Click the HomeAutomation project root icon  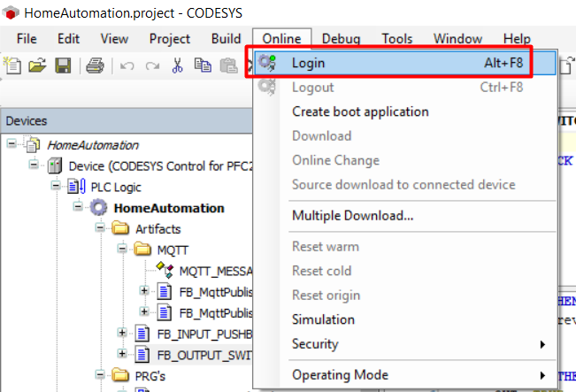[x=33, y=145]
